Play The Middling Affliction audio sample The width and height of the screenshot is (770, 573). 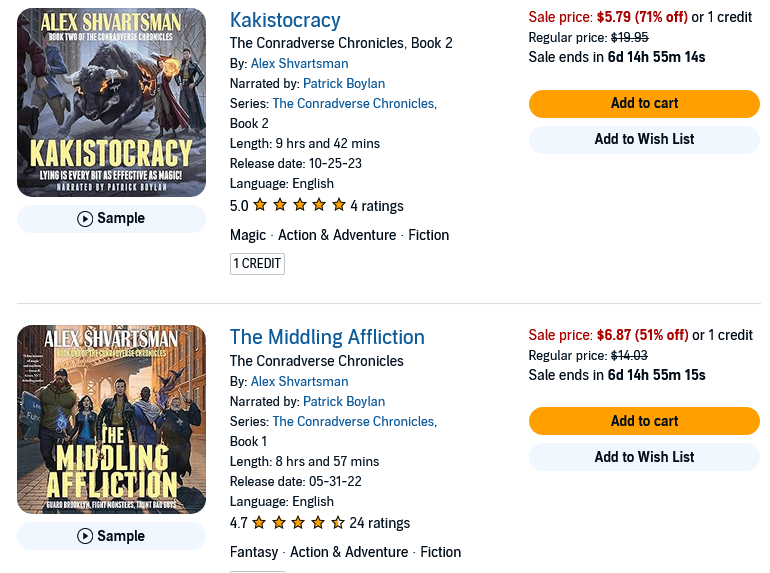point(111,537)
